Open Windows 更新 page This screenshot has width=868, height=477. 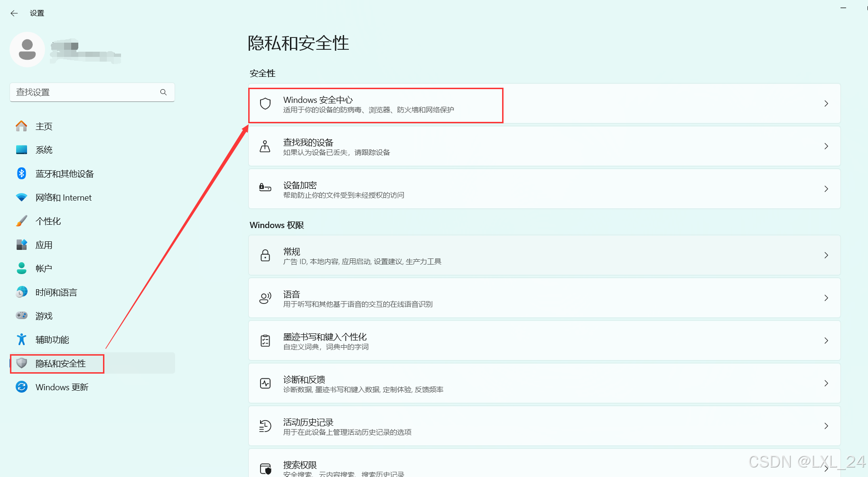pos(93,387)
